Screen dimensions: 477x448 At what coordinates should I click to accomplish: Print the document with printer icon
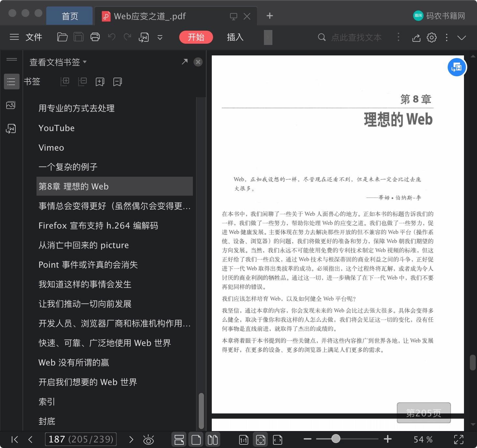click(x=95, y=37)
